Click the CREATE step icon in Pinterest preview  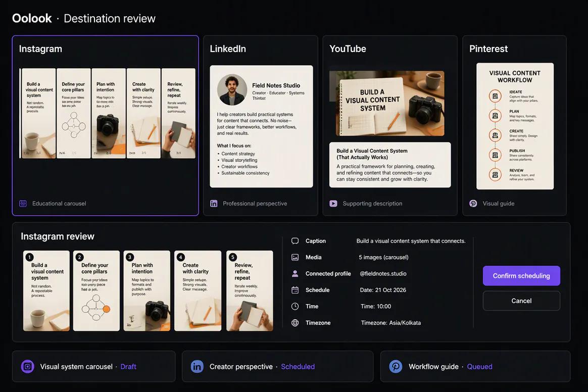[x=495, y=135]
